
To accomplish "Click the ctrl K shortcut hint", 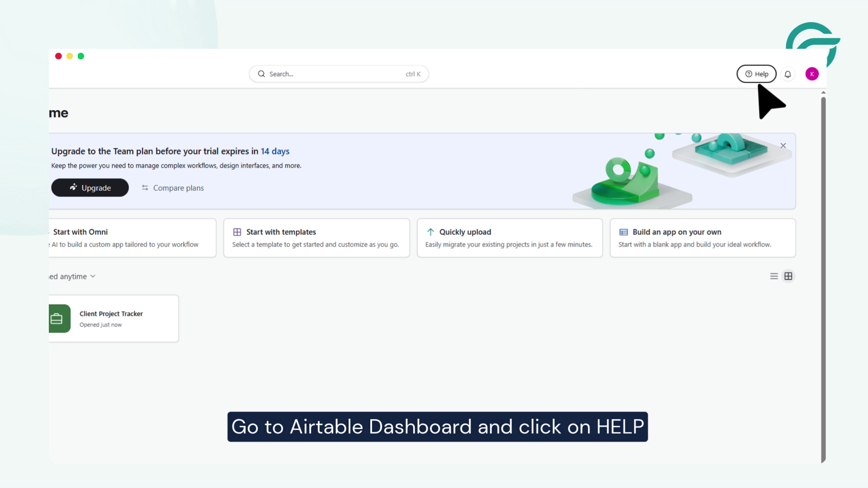I will tap(413, 74).
